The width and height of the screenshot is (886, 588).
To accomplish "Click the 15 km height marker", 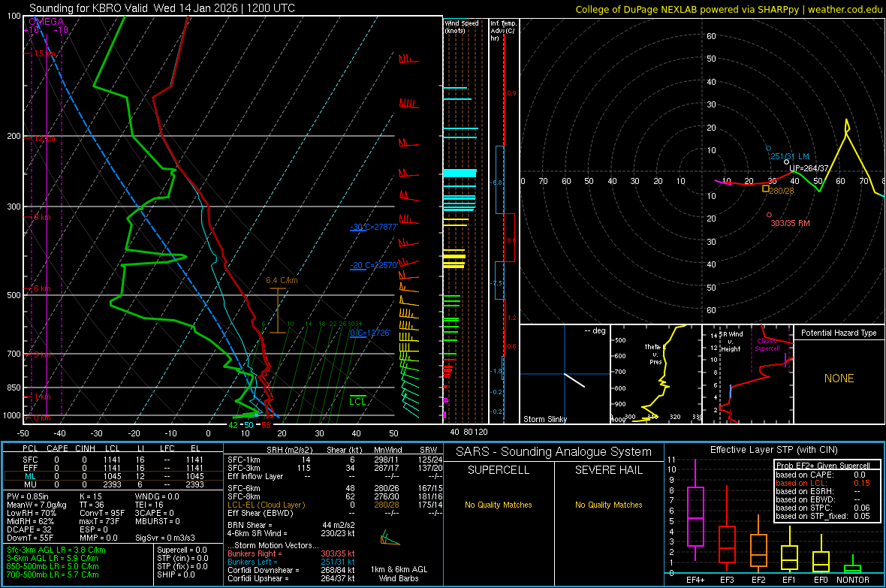I will tap(44, 54).
